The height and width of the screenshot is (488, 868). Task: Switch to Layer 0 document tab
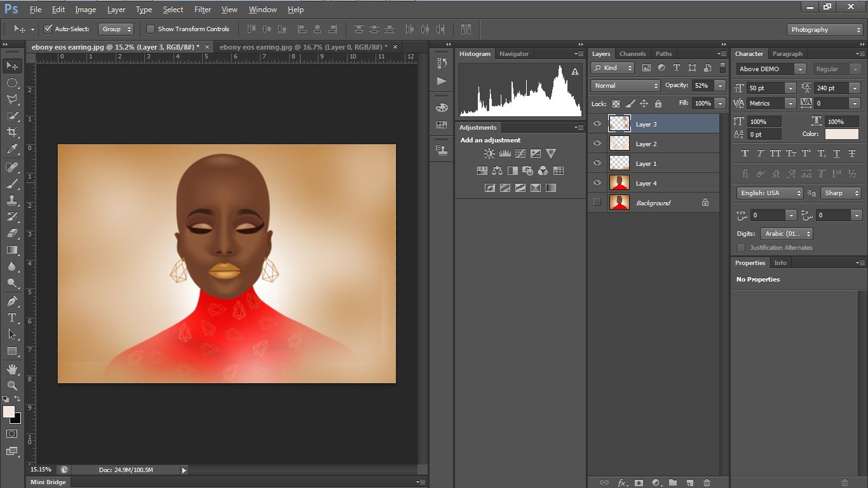[x=303, y=47]
